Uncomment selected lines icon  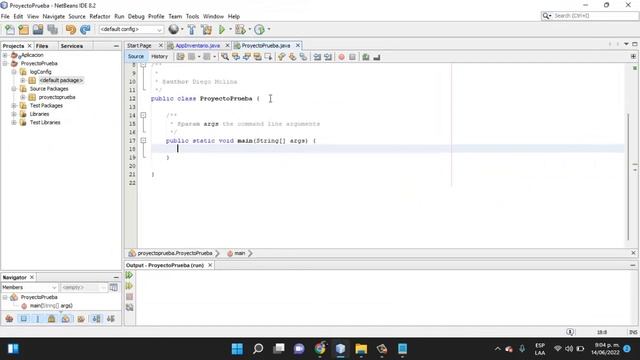pyautogui.click(x=377, y=57)
